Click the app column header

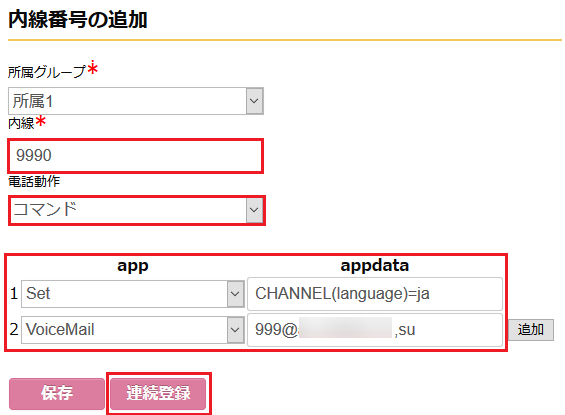coord(133,267)
